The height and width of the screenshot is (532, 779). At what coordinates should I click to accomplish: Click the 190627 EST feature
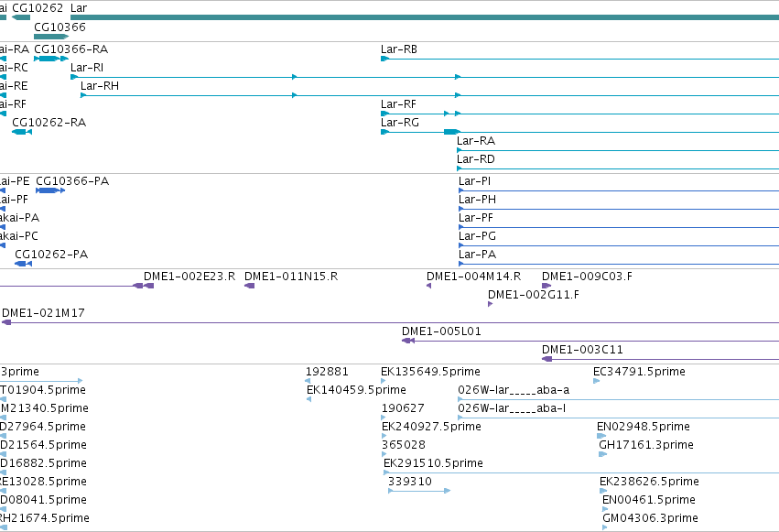click(x=384, y=418)
